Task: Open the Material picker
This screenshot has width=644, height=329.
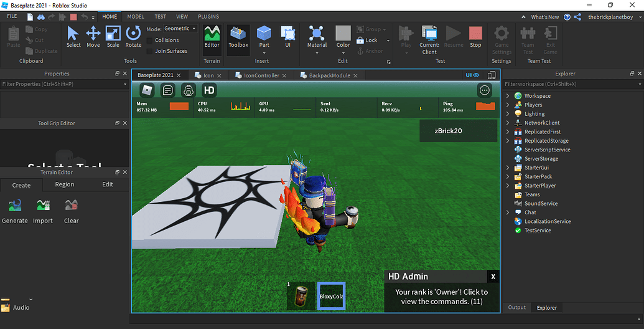Action: [x=317, y=37]
